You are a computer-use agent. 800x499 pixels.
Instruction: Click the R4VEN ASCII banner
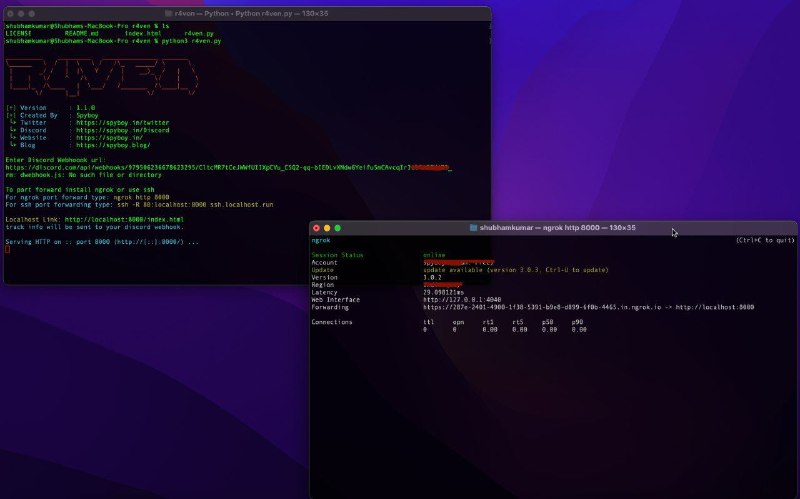102,78
